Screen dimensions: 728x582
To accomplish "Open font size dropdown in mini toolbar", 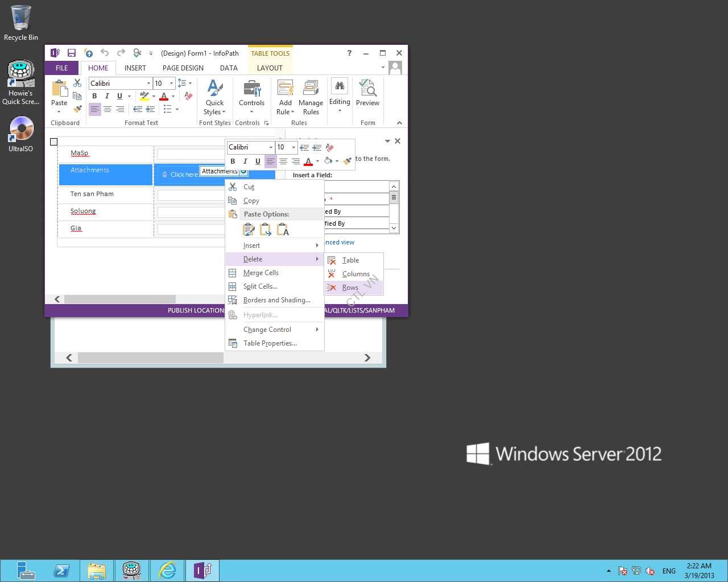I will pos(293,147).
